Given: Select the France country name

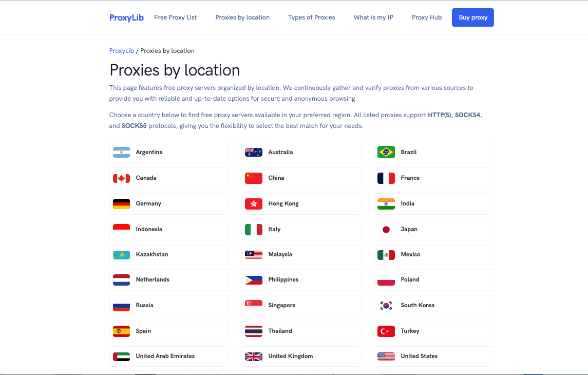Looking at the screenshot, I should [x=410, y=178].
